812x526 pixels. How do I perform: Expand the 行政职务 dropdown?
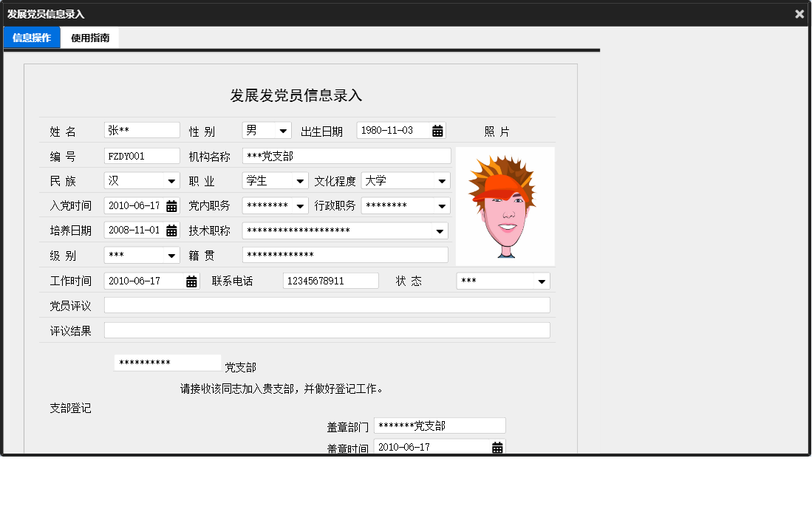tap(444, 205)
